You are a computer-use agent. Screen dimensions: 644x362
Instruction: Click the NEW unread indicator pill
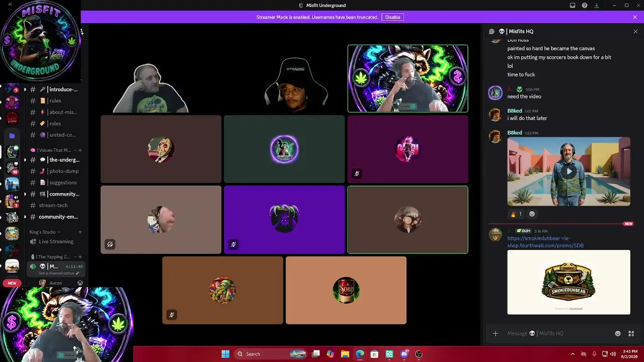(12, 283)
